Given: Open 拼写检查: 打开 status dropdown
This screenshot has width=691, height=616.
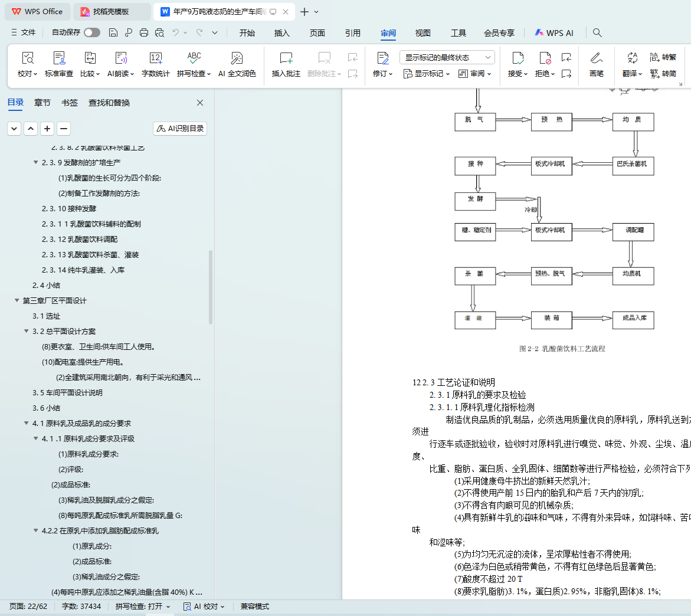Looking at the screenshot, I should pos(143,607).
